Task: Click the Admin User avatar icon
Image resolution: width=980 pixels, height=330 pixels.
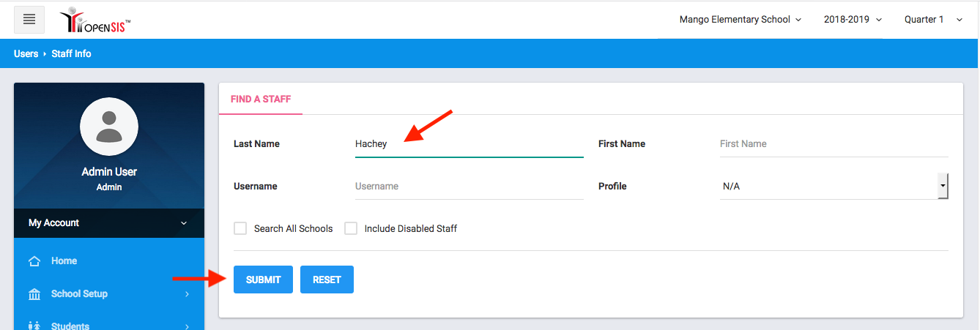Action: click(109, 127)
